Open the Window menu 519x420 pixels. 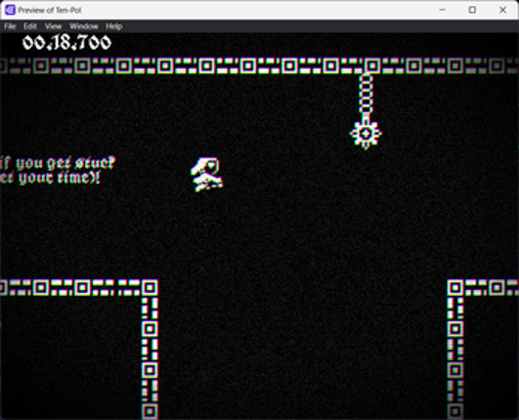(84, 26)
